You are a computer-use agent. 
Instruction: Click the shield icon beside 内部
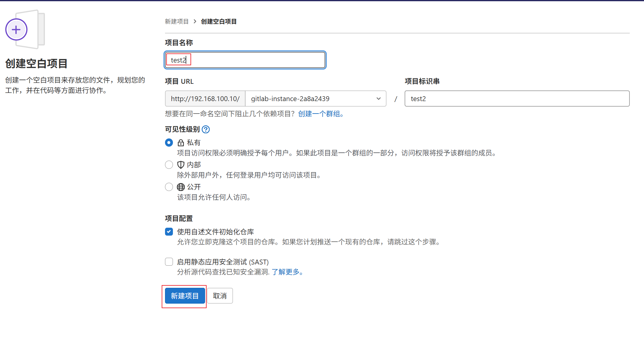(181, 165)
